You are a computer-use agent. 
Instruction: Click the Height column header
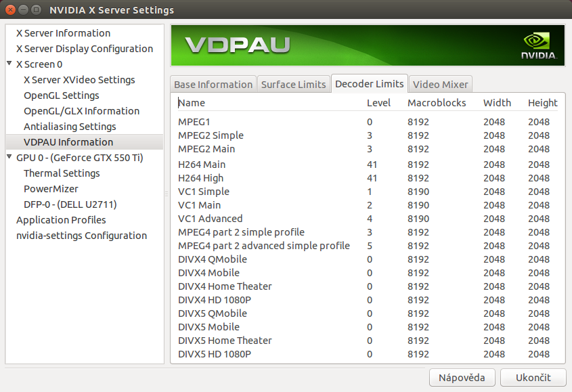pos(542,103)
